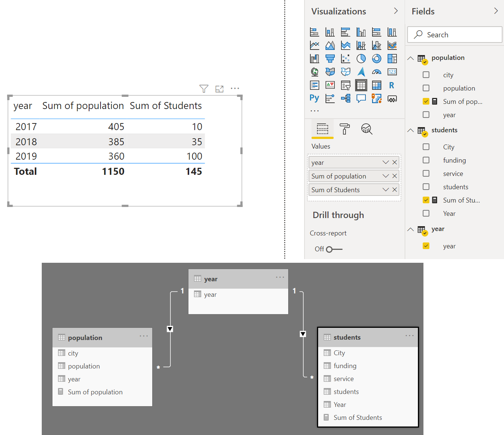Image resolution: width=504 pixels, height=435 pixels.
Task: Collapse the year table in Fields
Action: pyautogui.click(x=411, y=229)
